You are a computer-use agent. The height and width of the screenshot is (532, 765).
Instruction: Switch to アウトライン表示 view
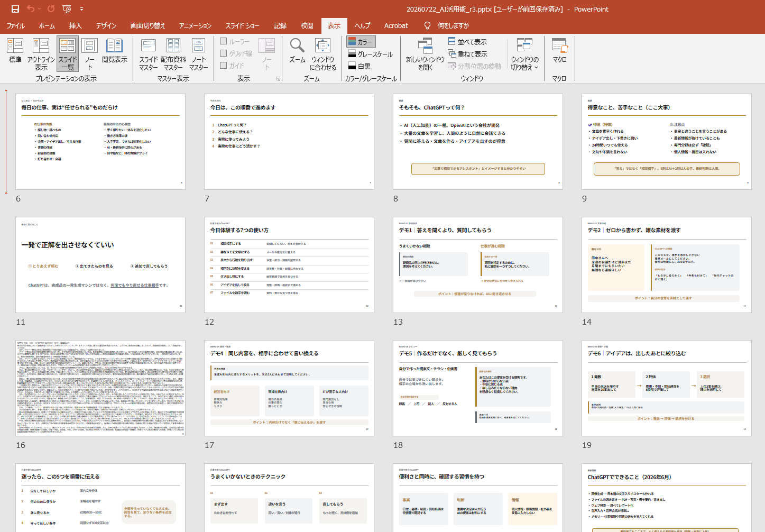click(41, 54)
